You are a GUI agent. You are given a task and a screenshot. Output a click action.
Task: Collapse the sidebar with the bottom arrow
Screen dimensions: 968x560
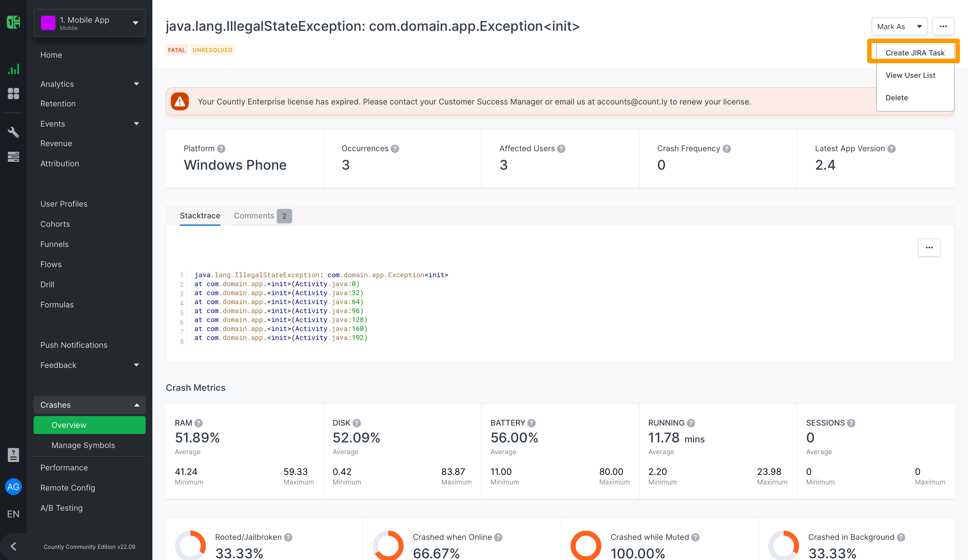[x=13, y=546]
